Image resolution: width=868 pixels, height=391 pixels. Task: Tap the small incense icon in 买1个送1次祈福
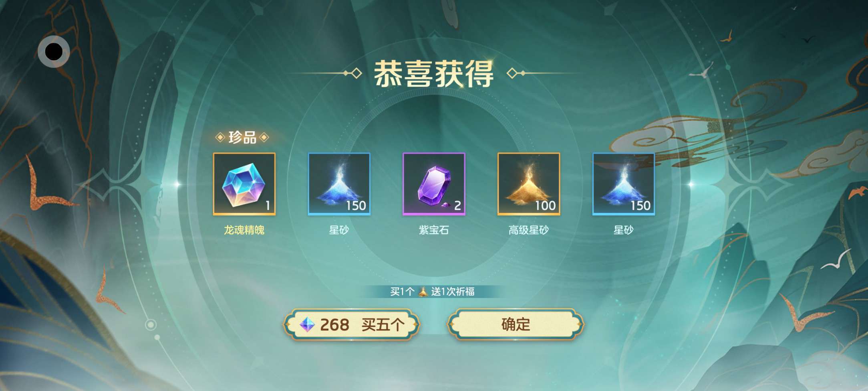tap(423, 292)
